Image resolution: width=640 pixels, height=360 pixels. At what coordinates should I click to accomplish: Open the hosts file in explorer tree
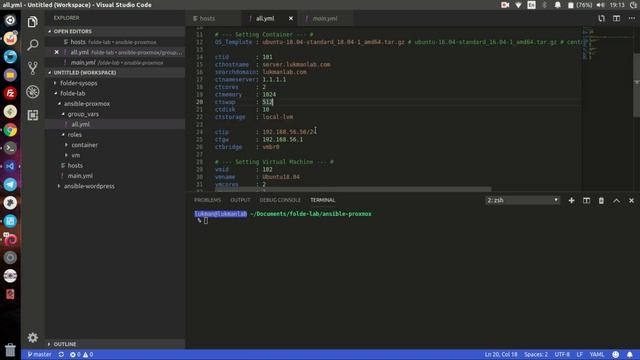[x=75, y=166]
